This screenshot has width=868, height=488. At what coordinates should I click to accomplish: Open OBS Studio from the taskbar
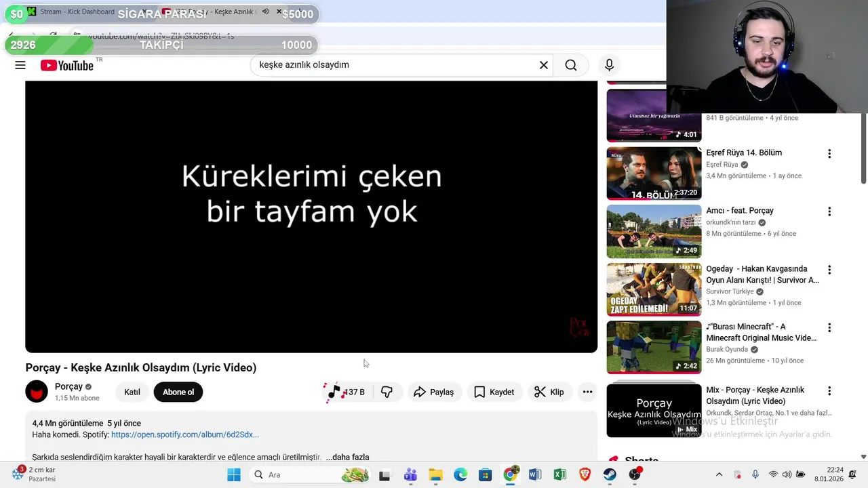click(635, 474)
